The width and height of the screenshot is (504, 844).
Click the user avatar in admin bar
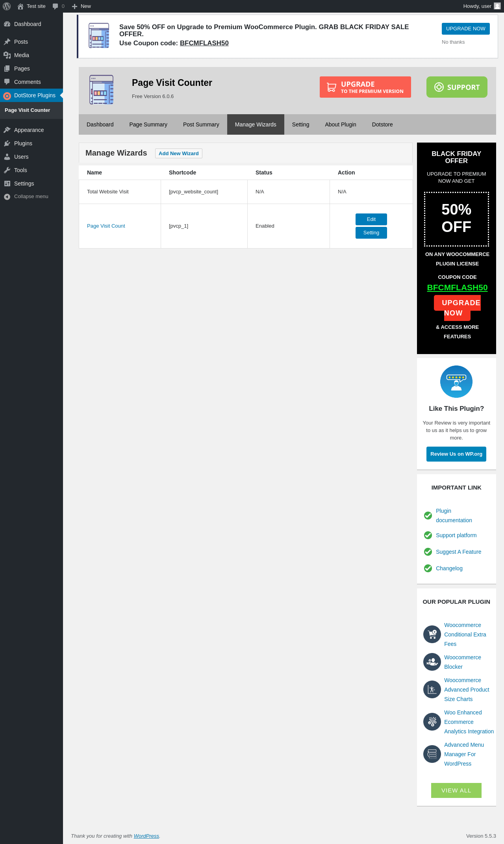tap(497, 6)
